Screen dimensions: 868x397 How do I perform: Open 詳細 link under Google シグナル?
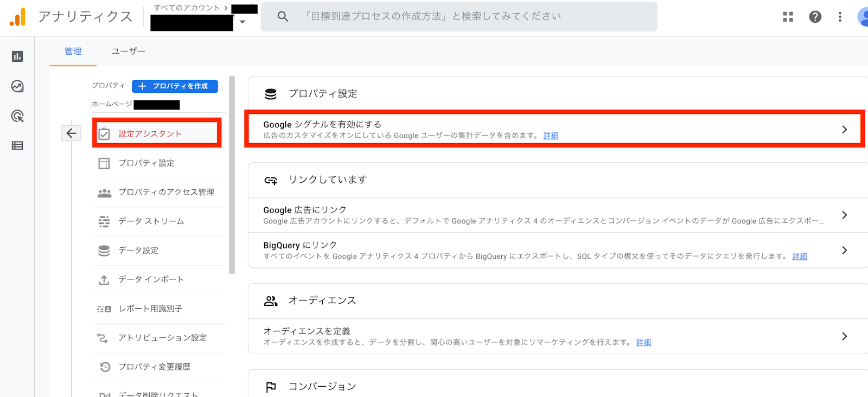[x=551, y=136]
